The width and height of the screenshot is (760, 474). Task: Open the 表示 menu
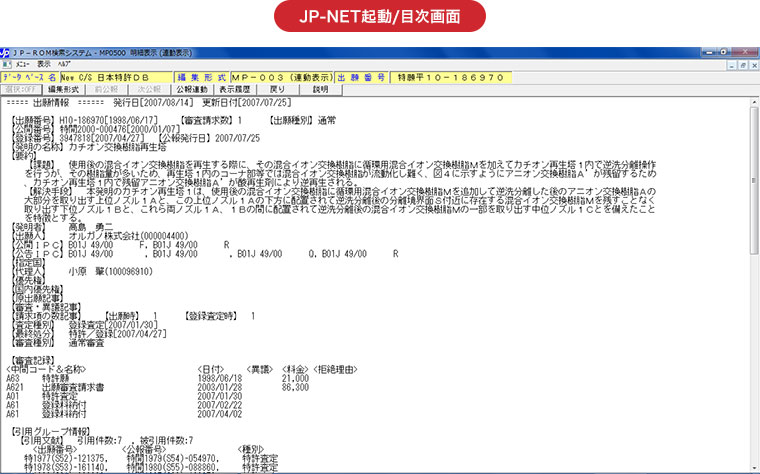[x=44, y=63]
